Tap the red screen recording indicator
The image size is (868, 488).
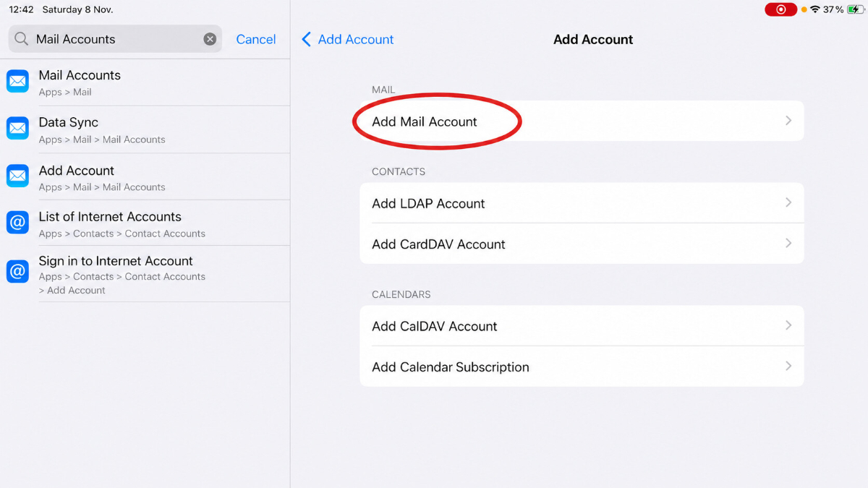click(780, 9)
